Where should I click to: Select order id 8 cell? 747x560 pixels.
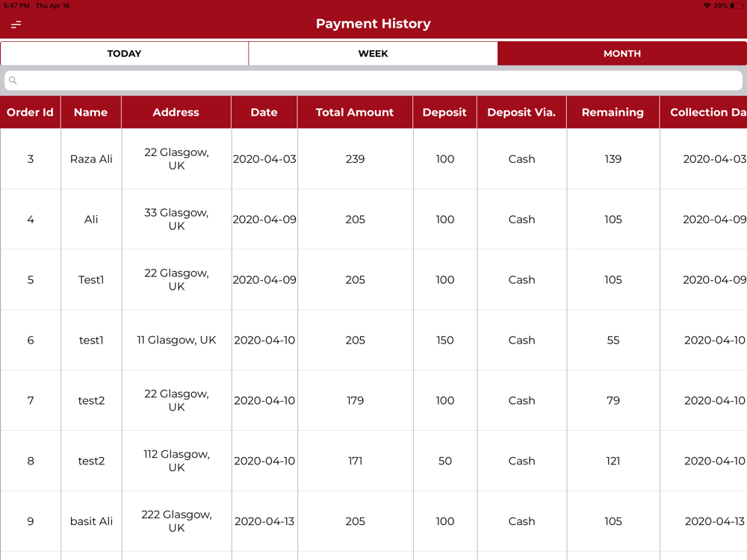pos(31,461)
